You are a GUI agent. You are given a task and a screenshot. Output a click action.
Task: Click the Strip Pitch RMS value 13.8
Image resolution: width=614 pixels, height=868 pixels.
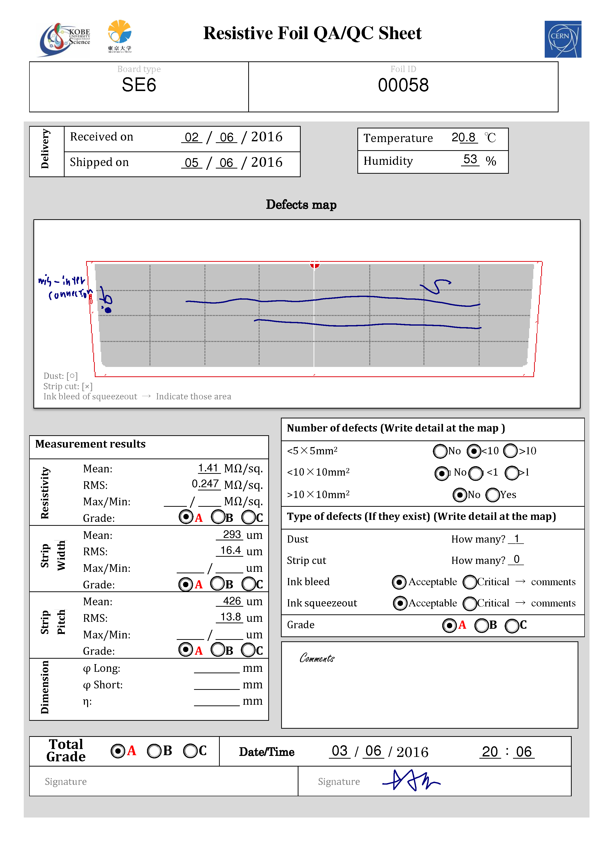tap(230, 617)
